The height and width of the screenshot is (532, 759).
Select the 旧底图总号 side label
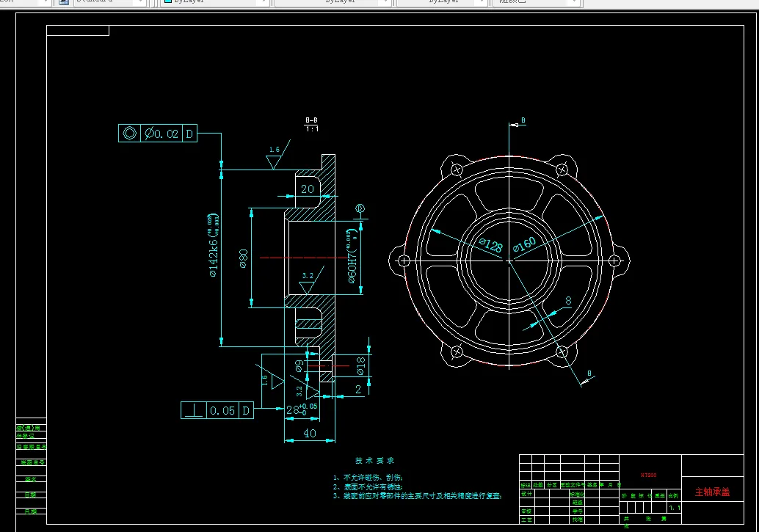pyautogui.click(x=32, y=447)
